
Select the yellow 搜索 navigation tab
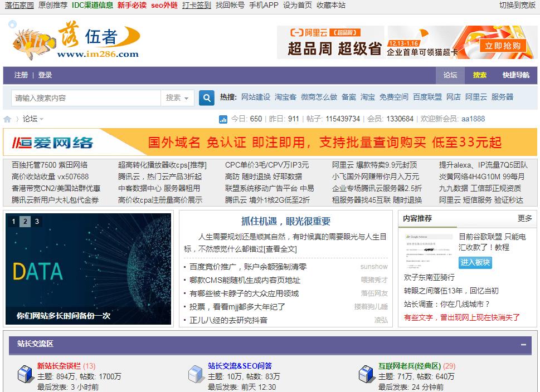coord(479,75)
